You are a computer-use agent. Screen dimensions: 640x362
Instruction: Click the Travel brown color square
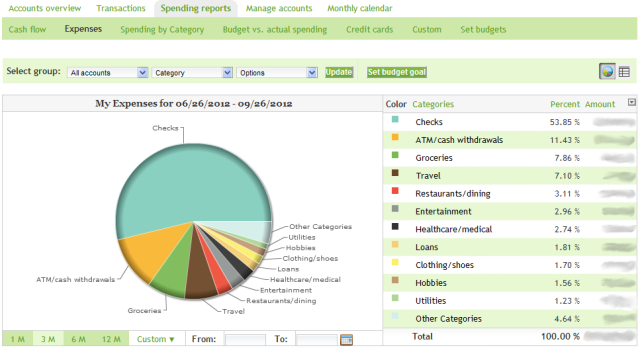pos(395,173)
